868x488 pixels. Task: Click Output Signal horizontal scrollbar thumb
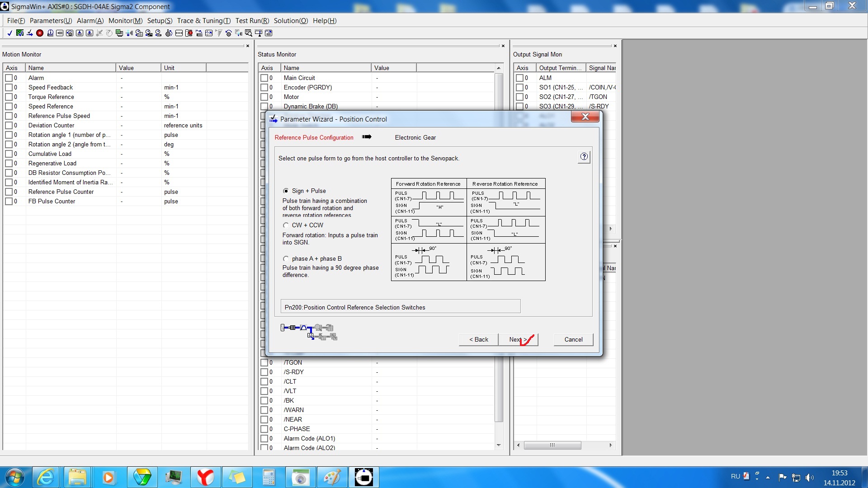tap(552, 445)
